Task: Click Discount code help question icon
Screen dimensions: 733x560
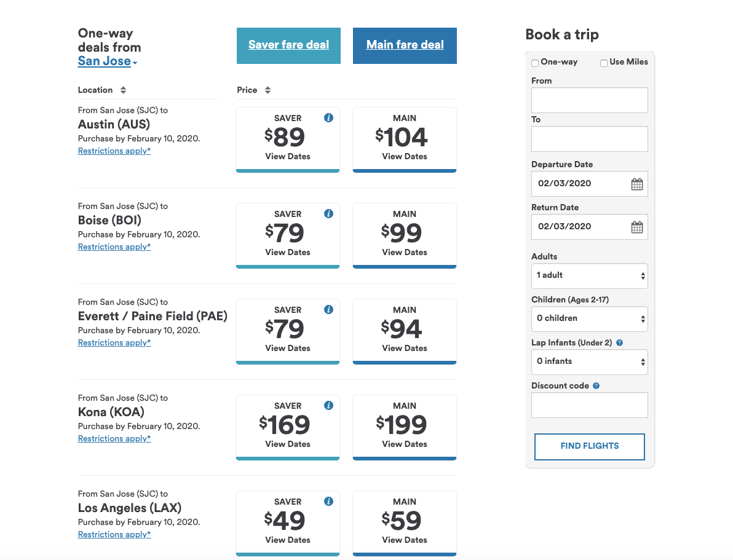Action: click(596, 385)
